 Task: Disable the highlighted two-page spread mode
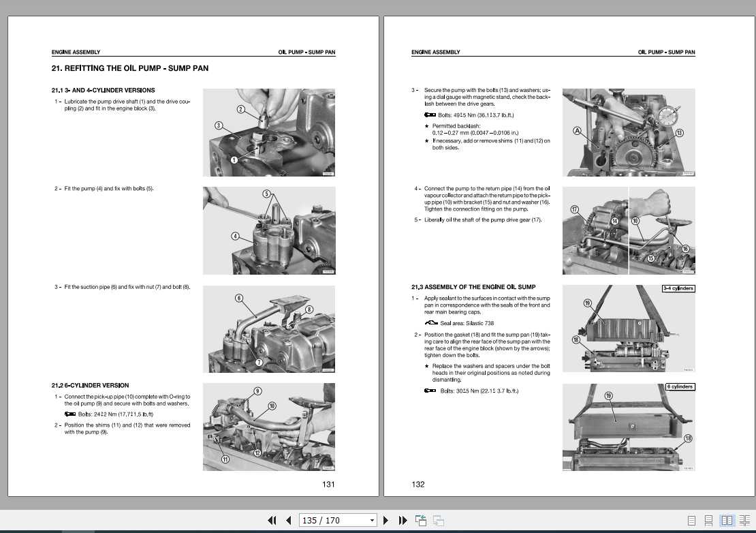click(726, 519)
